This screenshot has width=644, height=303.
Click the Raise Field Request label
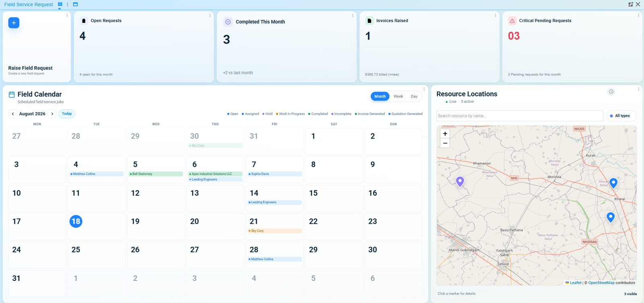coord(30,68)
